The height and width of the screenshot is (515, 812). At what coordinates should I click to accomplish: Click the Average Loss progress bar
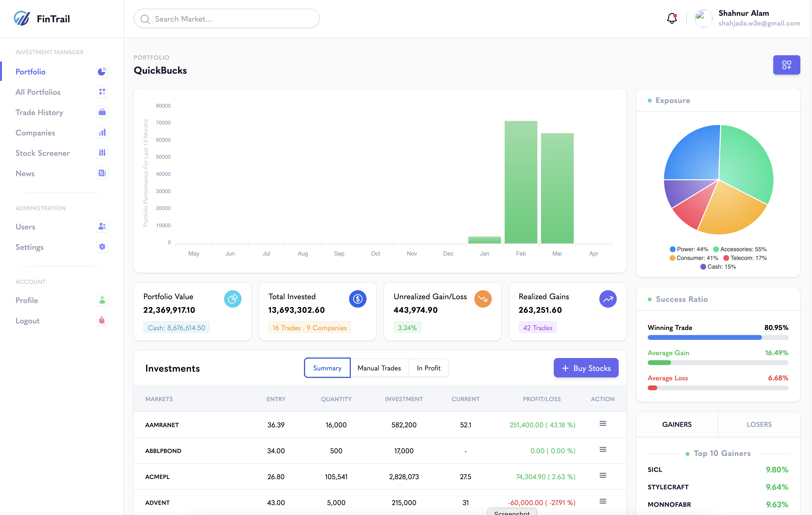718,388
